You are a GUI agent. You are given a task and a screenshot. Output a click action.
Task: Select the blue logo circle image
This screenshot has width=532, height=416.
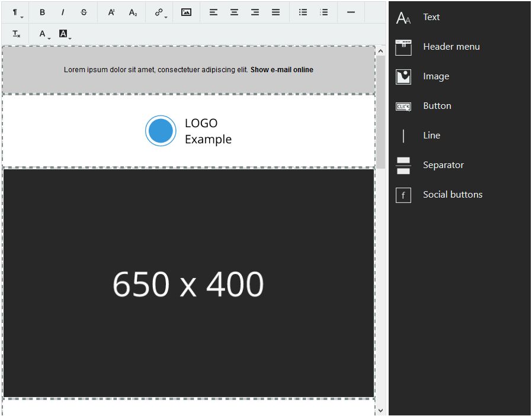pos(161,131)
